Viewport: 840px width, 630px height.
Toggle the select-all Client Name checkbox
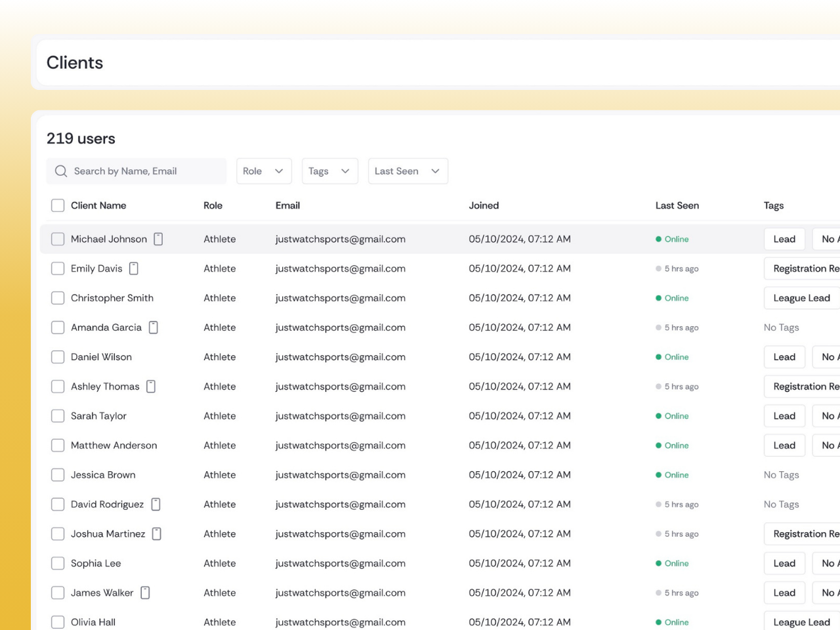(58, 205)
